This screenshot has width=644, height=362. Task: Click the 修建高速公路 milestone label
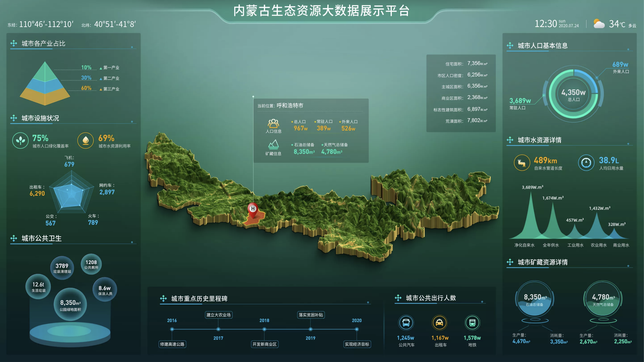(x=172, y=344)
